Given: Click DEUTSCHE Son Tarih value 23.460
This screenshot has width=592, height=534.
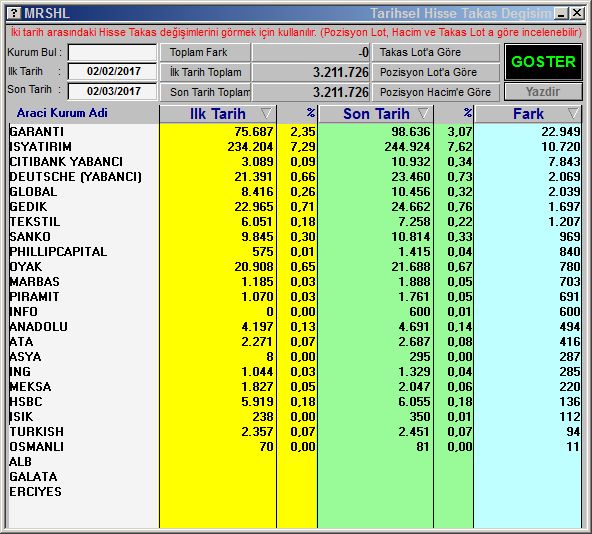Looking at the screenshot, I should (x=411, y=177).
